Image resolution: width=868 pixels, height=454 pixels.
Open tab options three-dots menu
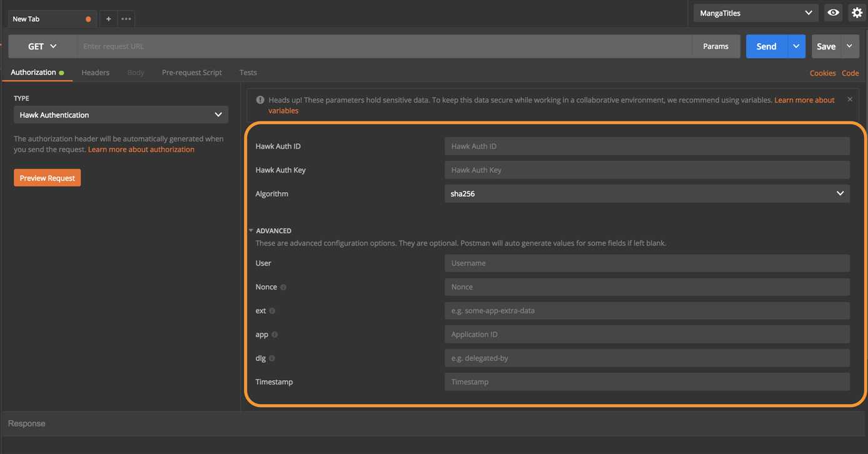(126, 19)
